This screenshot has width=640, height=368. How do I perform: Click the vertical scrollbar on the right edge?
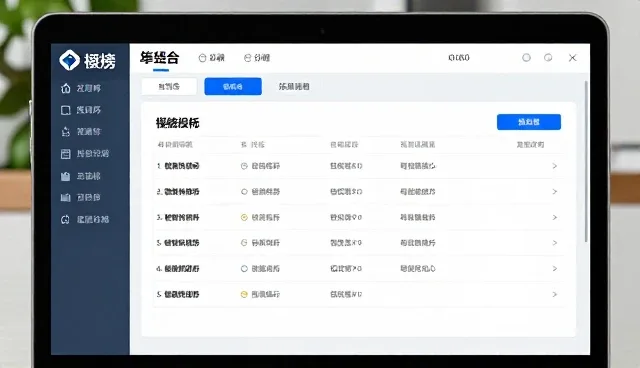pyautogui.click(x=586, y=161)
